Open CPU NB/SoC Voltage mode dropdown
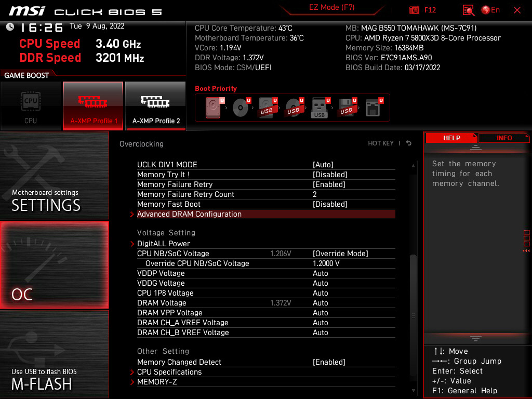 340,254
